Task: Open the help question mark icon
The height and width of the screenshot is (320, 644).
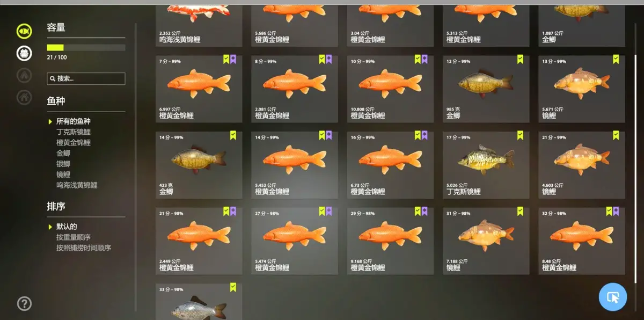Action: [24, 304]
